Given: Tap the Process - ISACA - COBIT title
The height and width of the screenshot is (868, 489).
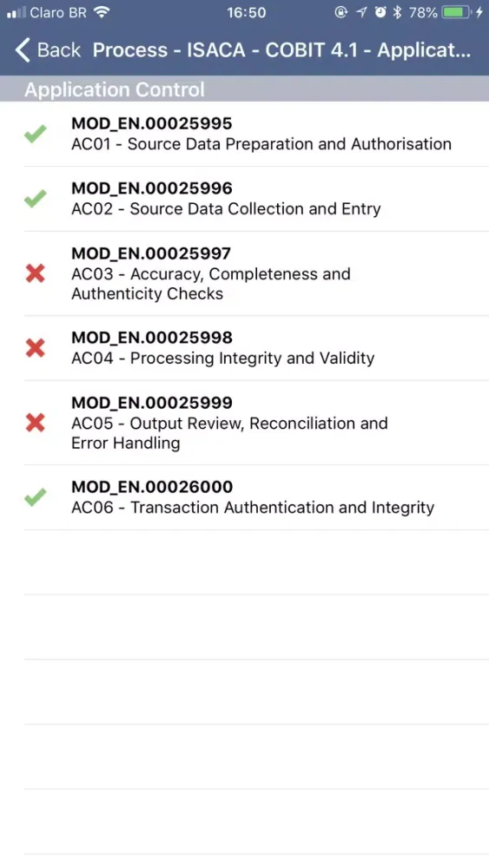Looking at the screenshot, I should click(281, 49).
